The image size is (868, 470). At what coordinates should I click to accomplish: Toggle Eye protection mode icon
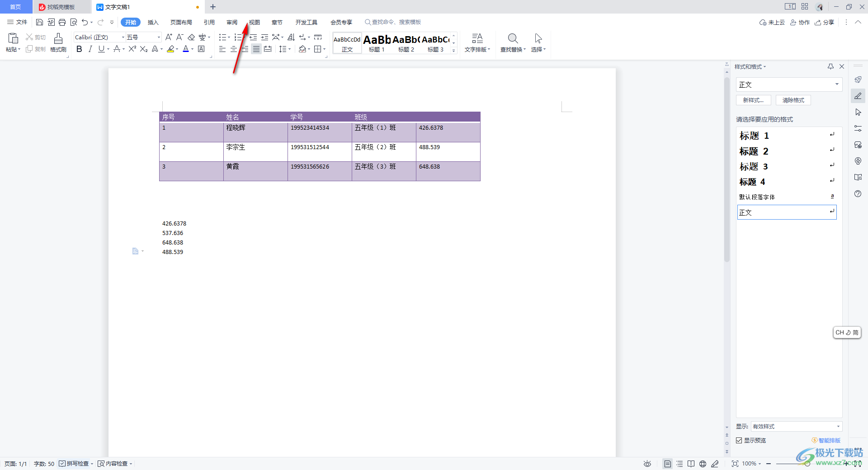[647, 464]
